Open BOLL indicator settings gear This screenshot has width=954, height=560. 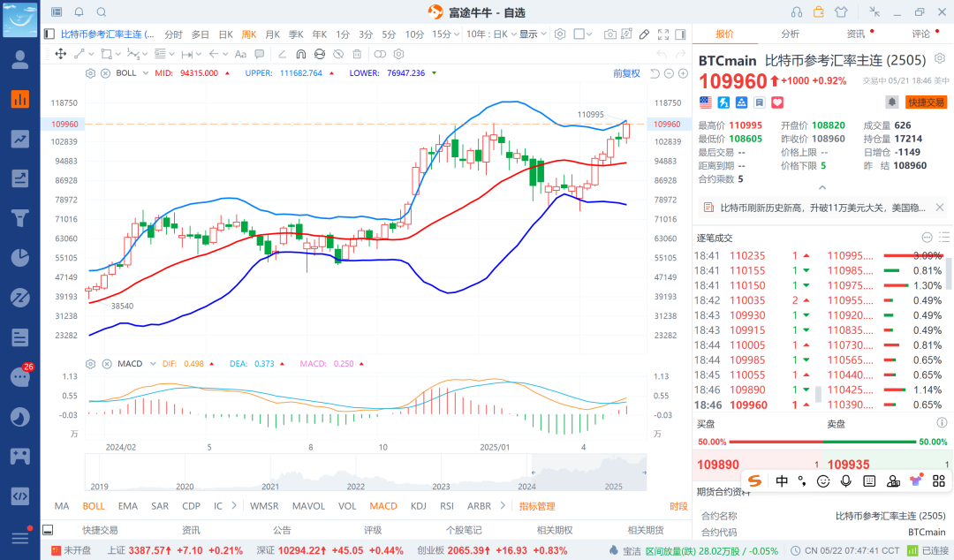click(90, 73)
